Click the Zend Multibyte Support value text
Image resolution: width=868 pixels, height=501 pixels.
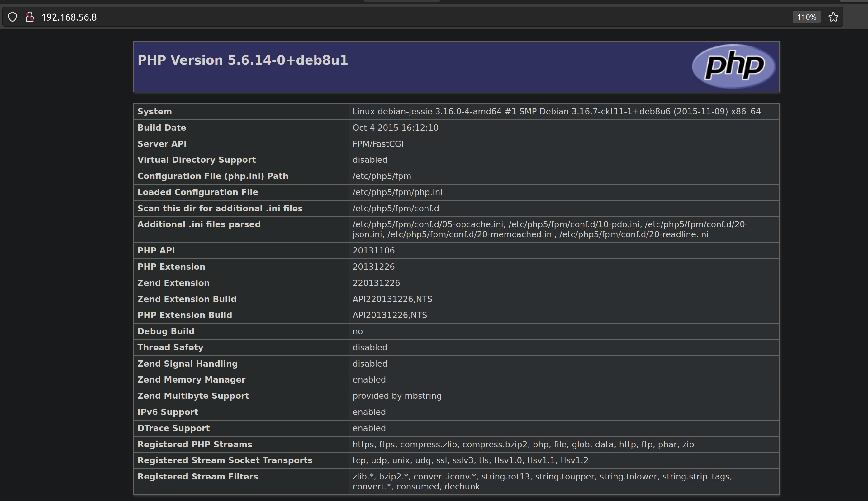click(397, 396)
